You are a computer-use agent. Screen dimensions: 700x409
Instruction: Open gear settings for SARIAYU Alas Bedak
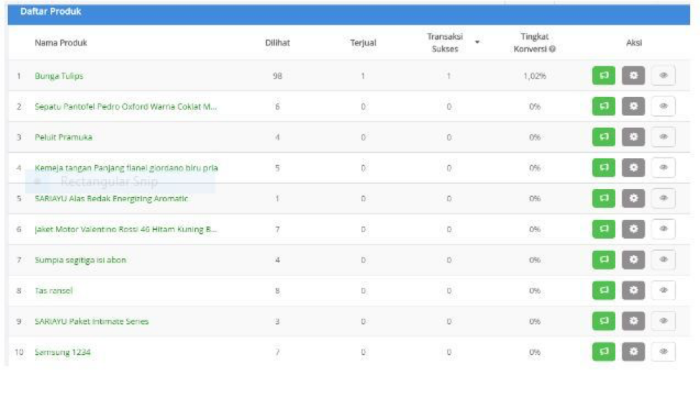coord(633,198)
